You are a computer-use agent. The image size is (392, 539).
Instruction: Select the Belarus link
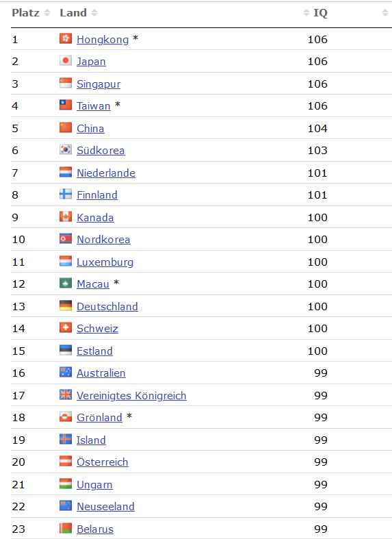pyautogui.click(x=94, y=529)
